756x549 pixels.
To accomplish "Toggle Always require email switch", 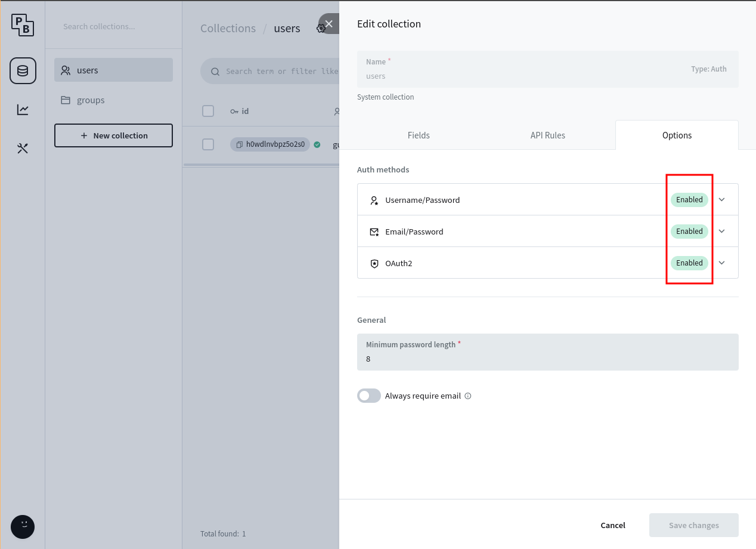I will coord(369,396).
